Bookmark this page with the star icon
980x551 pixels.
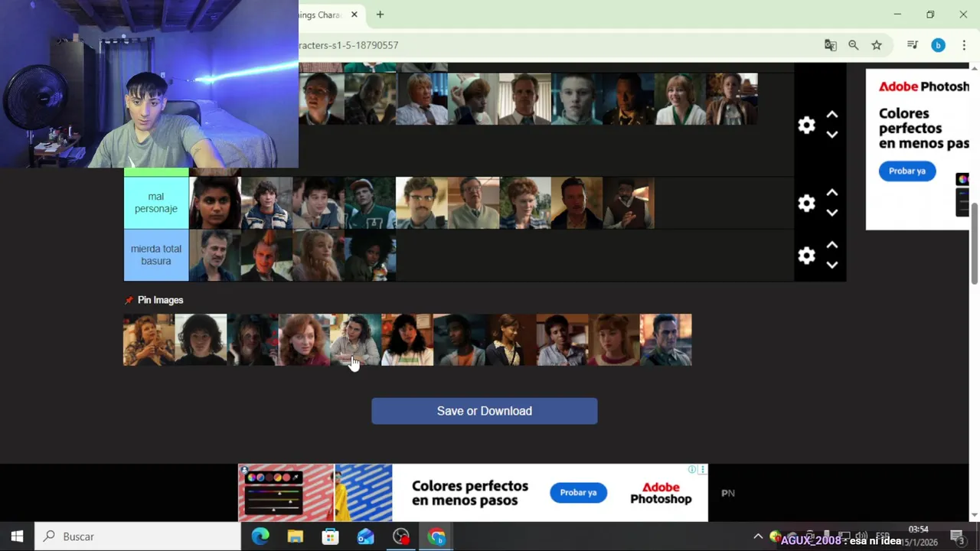pyautogui.click(x=877, y=45)
